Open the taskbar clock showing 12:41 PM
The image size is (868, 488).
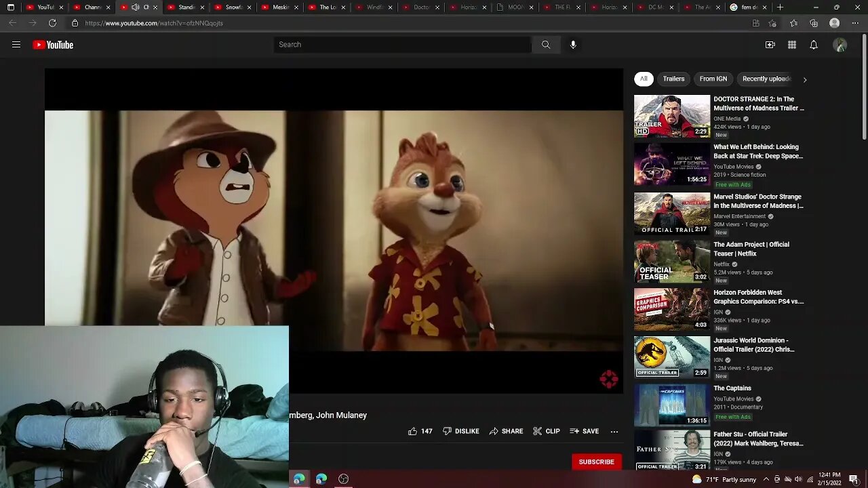(x=829, y=479)
